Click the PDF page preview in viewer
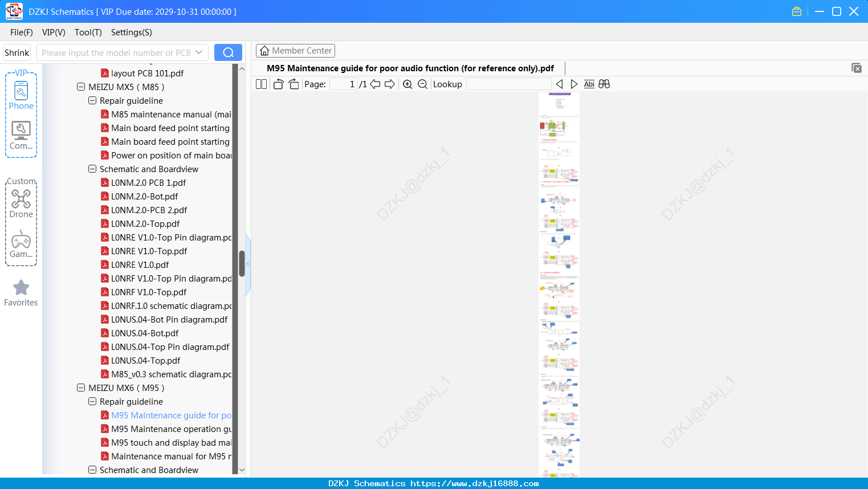The height and width of the screenshot is (489, 868). [x=559, y=284]
